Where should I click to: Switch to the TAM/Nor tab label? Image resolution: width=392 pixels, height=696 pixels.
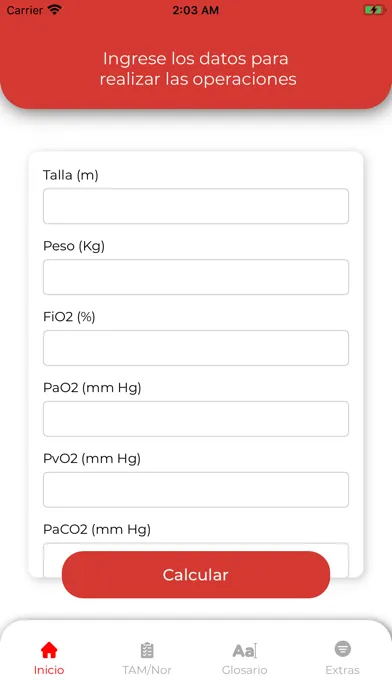[x=147, y=670]
